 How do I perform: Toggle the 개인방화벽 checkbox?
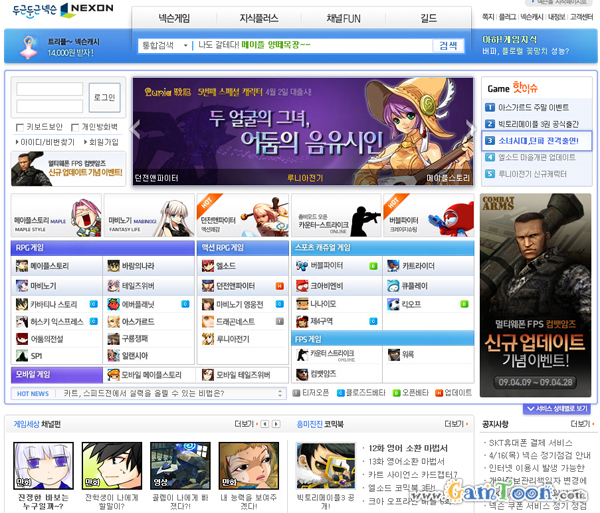click(73, 127)
